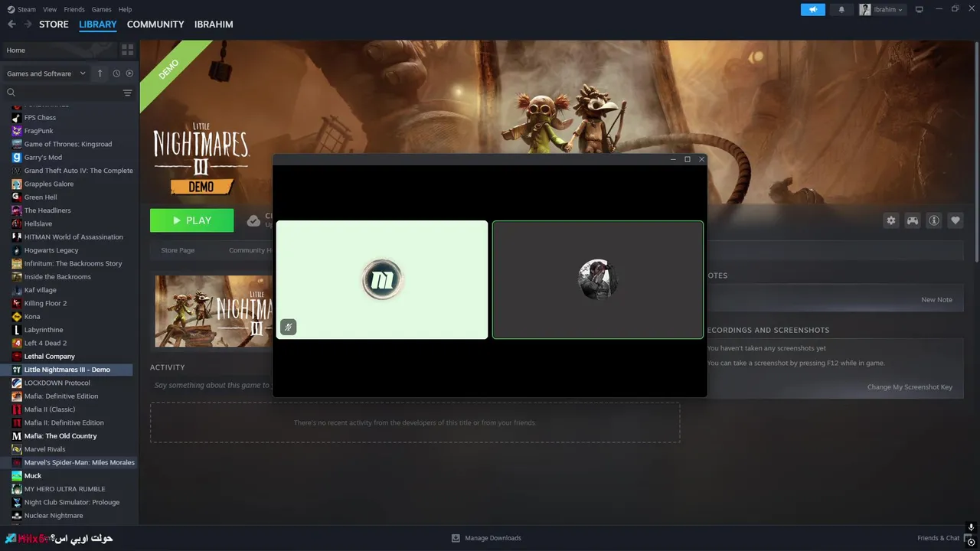Open the Steam announcements megaphone button
This screenshot has width=980, height=551.
click(x=813, y=9)
